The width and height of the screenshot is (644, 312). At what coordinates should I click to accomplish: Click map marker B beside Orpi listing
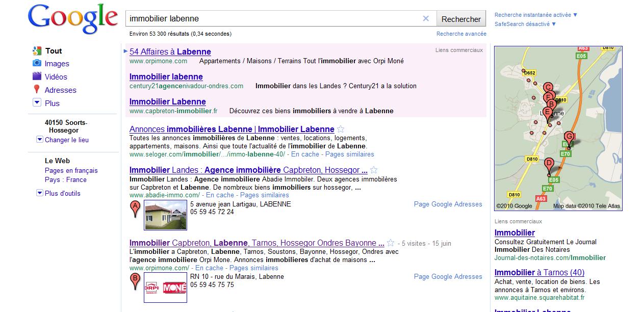coord(135,280)
